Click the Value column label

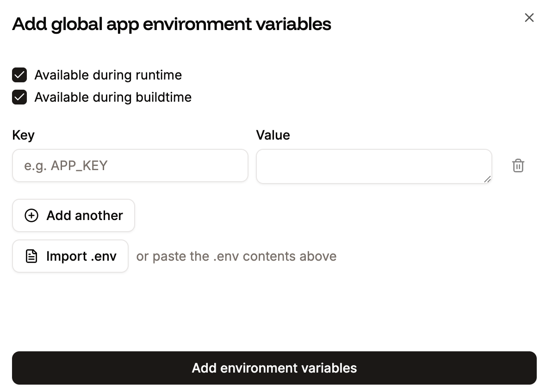click(273, 135)
